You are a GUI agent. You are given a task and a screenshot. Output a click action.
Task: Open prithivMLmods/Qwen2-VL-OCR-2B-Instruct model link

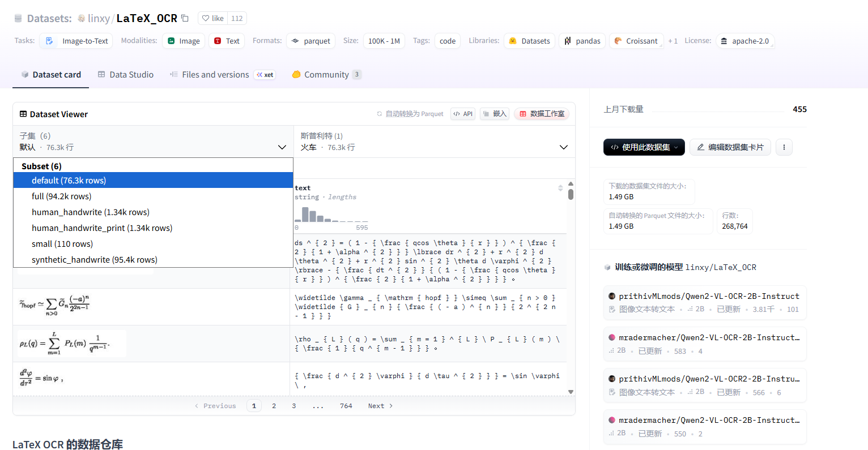pyautogui.click(x=709, y=296)
